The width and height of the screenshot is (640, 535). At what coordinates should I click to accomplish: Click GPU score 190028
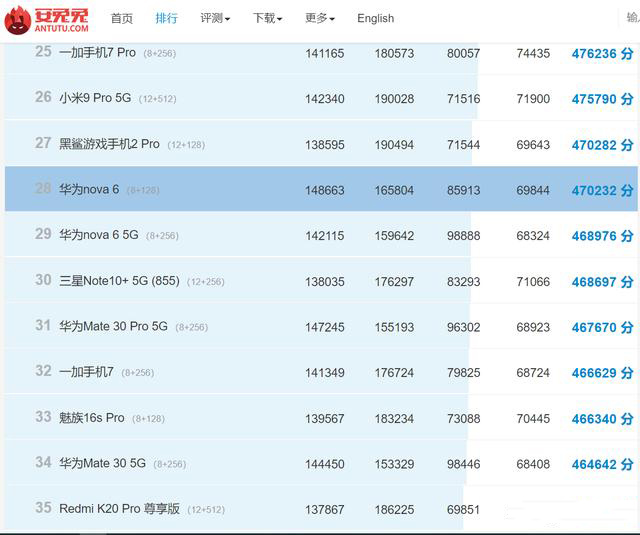[394, 99]
